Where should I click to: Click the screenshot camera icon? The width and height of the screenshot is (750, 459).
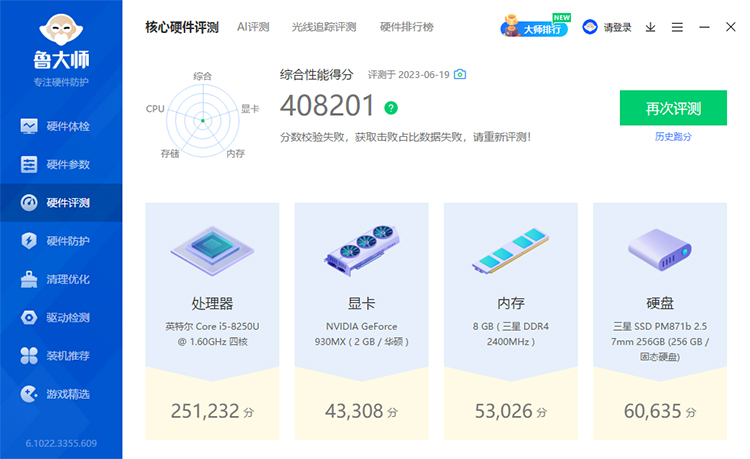(460, 74)
